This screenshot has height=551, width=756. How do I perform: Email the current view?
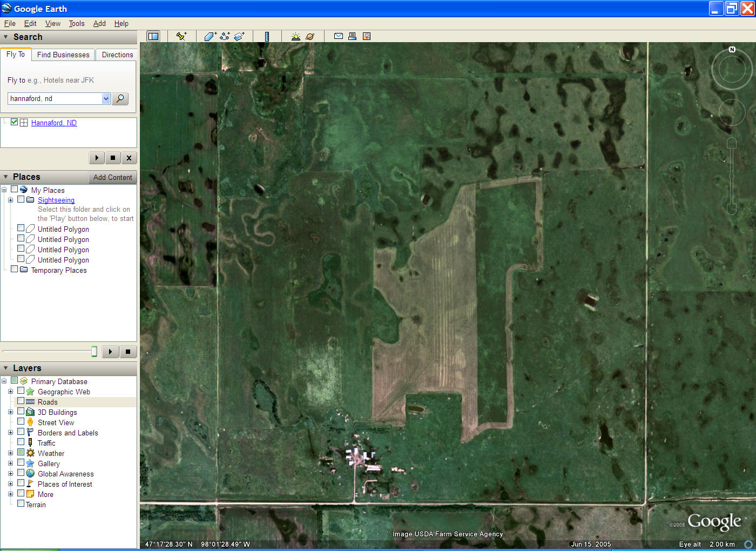(339, 36)
